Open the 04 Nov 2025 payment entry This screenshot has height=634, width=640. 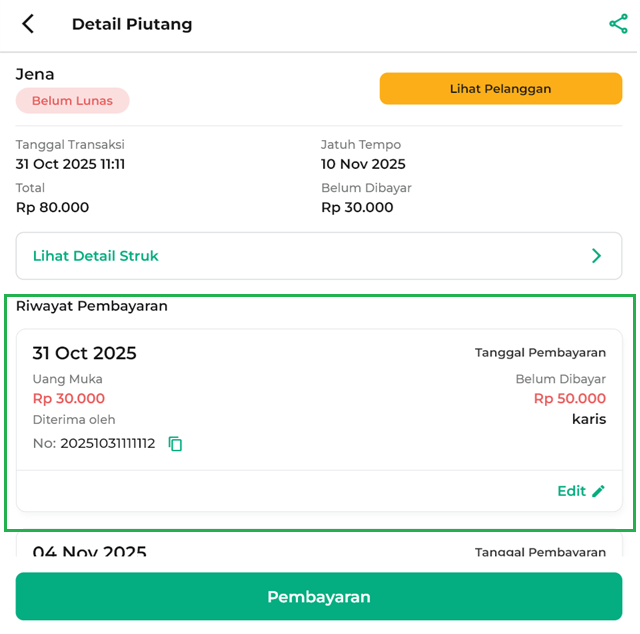[89, 552]
